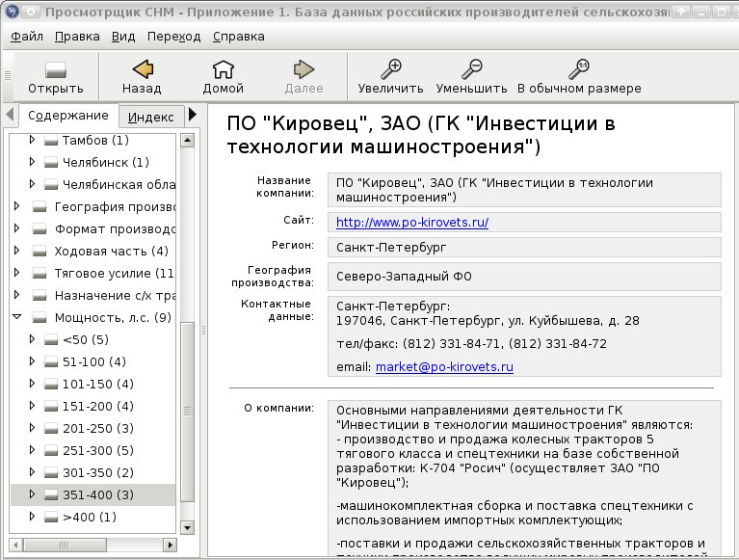Click folder icon beside Мощность, л.с. (9)
This screenshot has width=739, height=560.
click(x=40, y=318)
